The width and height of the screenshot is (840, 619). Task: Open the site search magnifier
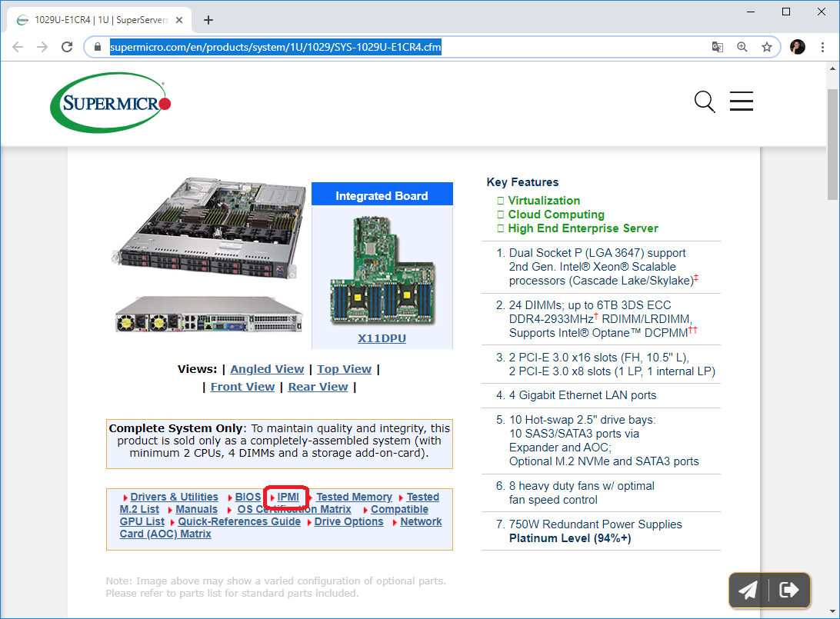pos(705,102)
